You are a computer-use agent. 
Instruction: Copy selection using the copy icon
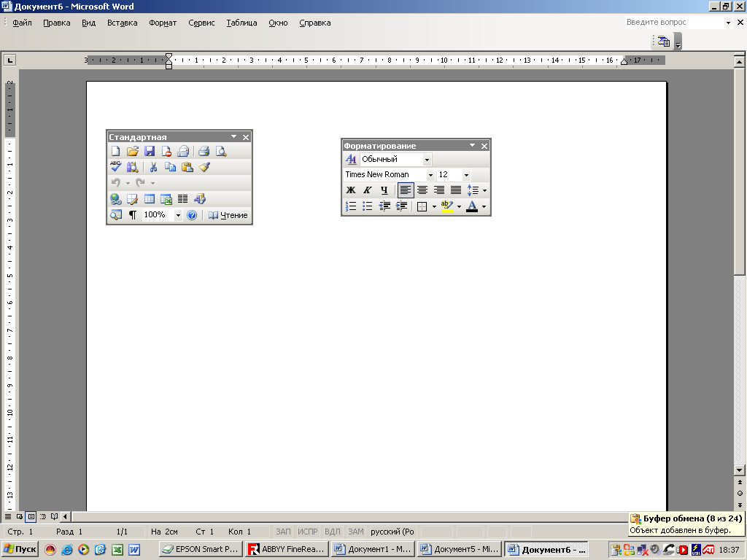click(170, 167)
